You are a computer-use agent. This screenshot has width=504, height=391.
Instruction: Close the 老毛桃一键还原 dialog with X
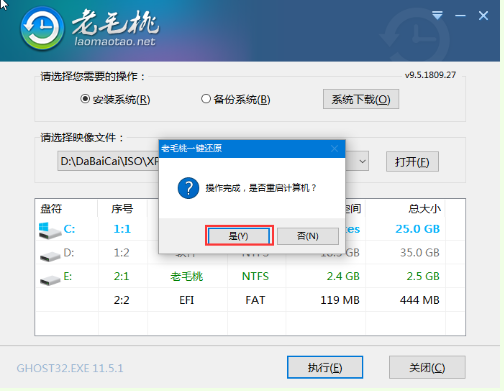coord(335,149)
